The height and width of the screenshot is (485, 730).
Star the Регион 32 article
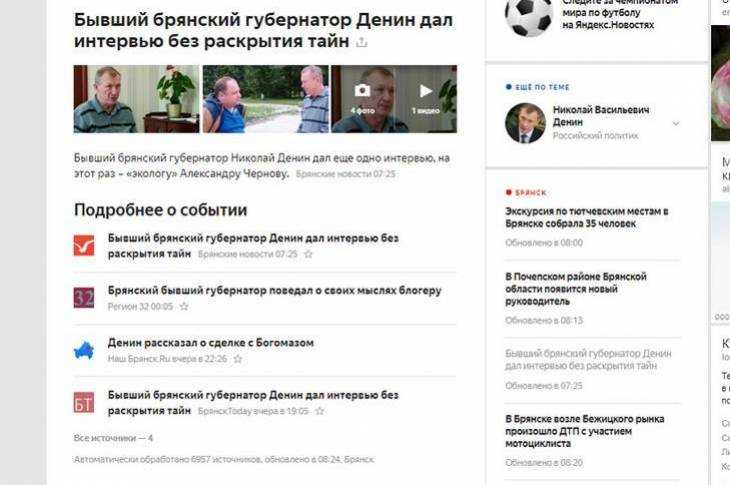tap(184, 306)
